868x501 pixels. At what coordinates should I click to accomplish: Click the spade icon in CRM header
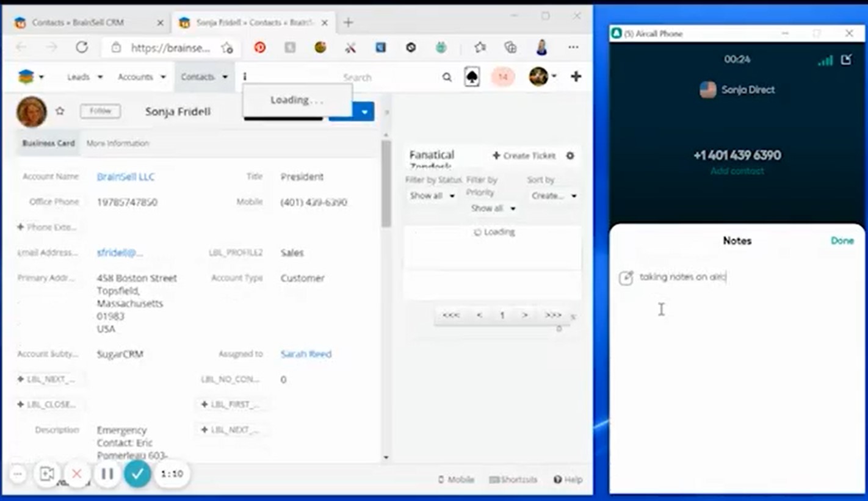[x=472, y=77]
